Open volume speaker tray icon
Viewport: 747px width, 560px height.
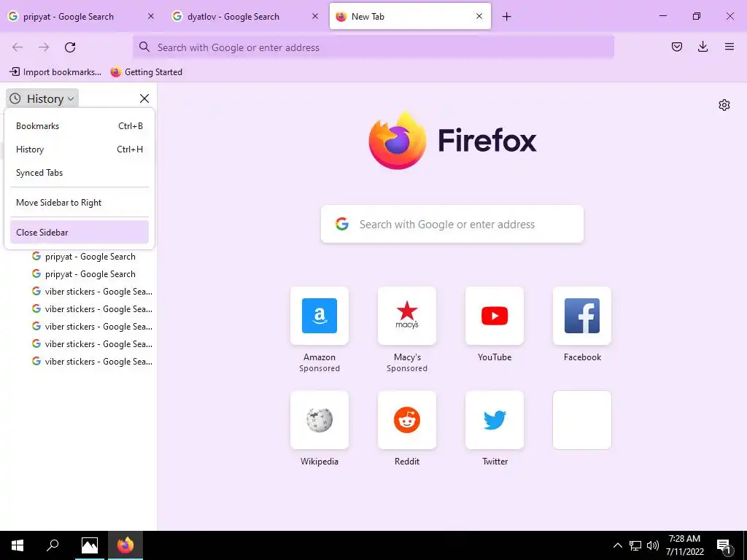click(x=653, y=545)
